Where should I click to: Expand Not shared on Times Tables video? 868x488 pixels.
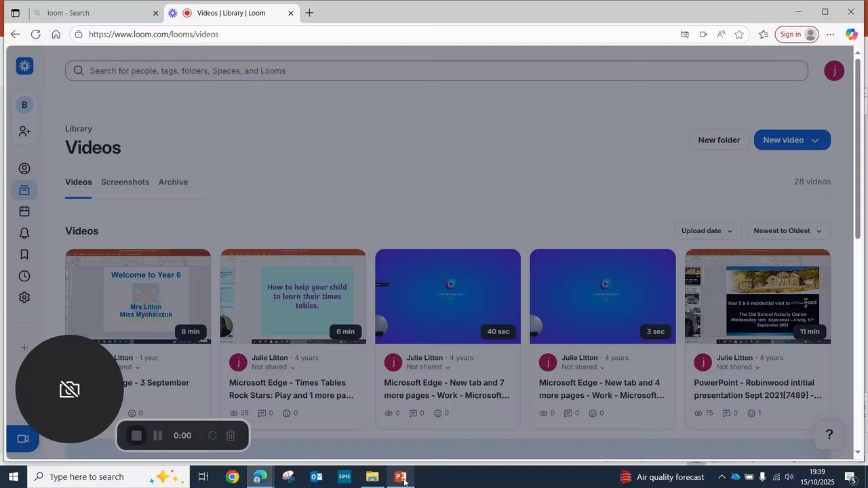[x=274, y=367]
